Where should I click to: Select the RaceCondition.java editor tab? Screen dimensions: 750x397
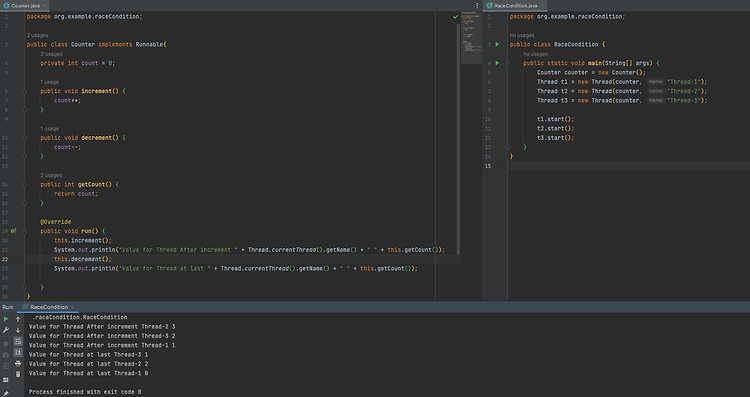click(x=515, y=6)
